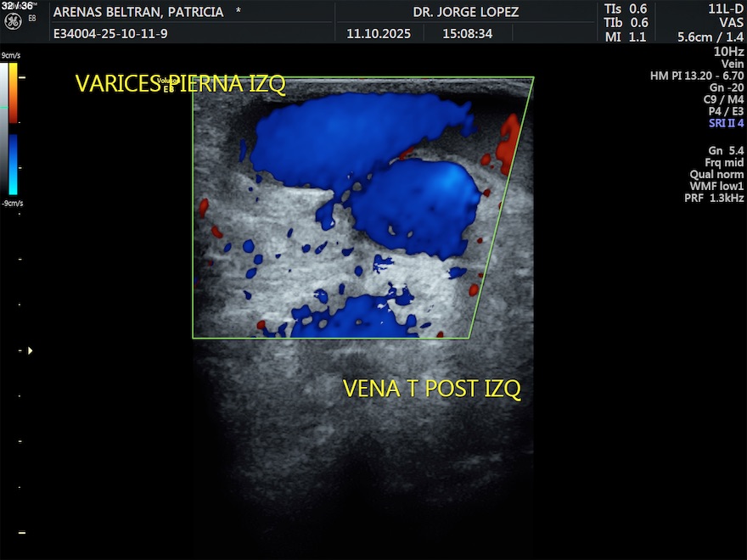The width and height of the screenshot is (747, 560).
Task: Click the exam date 11.10.2025
Action: coord(379,35)
